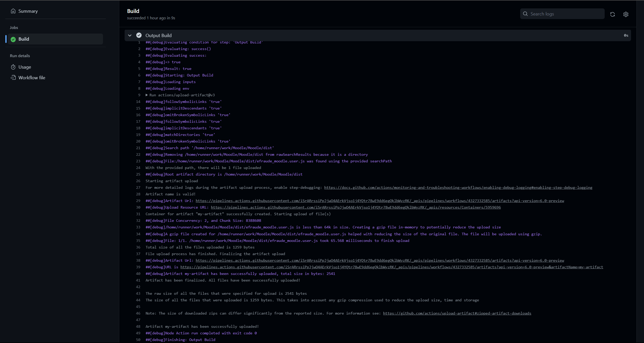Click log line number 24
The height and width of the screenshot is (343, 644).
click(138, 168)
